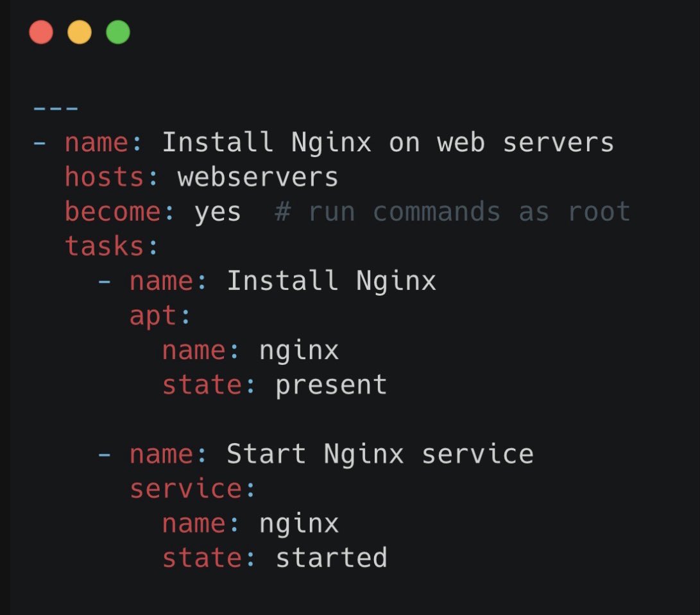Click the '---' YAML document marker

click(56, 108)
